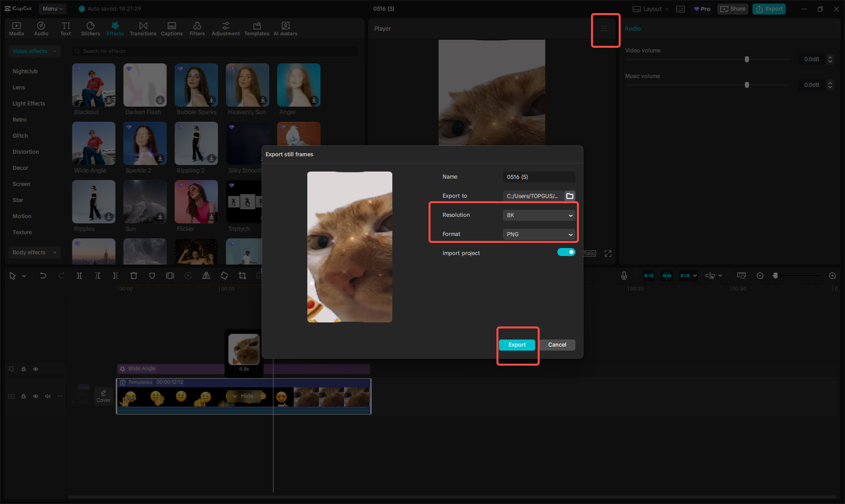
Task: Toggle the Import project switch
Action: pyautogui.click(x=566, y=253)
